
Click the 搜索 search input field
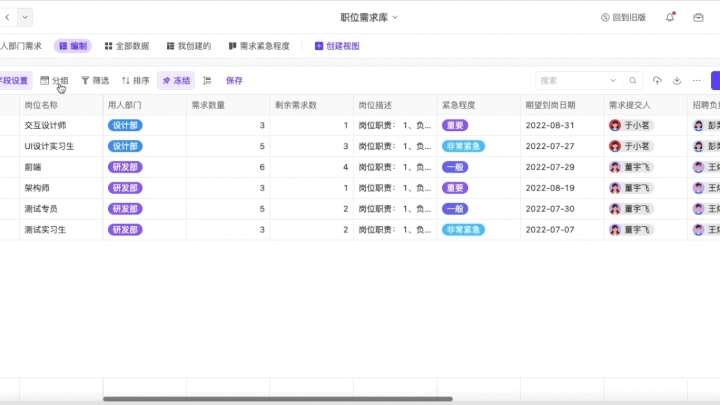(580, 80)
